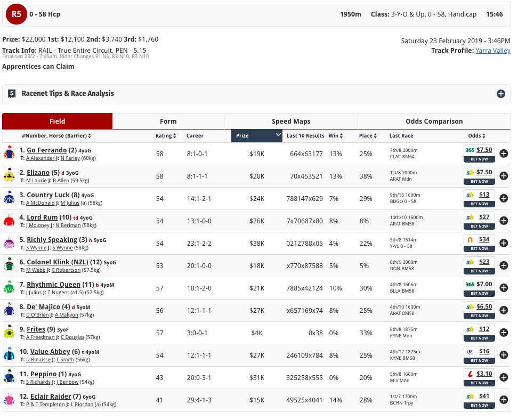
Task: Click Value Abbey silks icon
Action: 9,355
